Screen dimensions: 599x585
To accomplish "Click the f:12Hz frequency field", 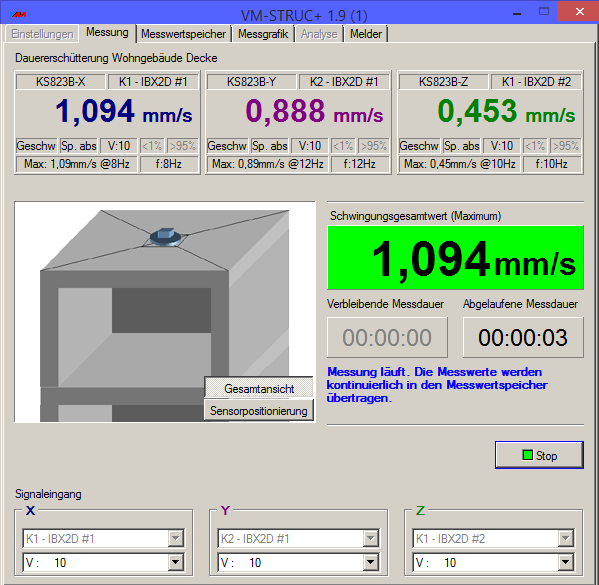I will pyautogui.click(x=359, y=164).
